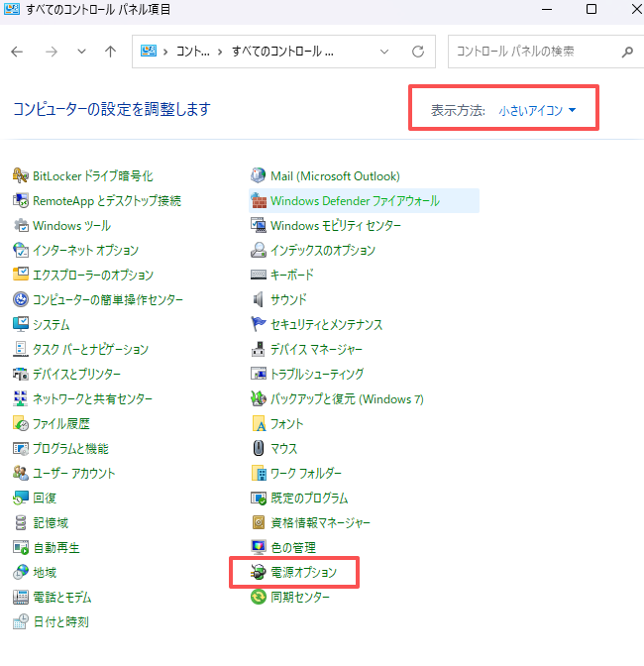This screenshot has height=666, width=644.
Task: Open セキュリティとメンテナンス flag icon
Action: click(259, 324)
